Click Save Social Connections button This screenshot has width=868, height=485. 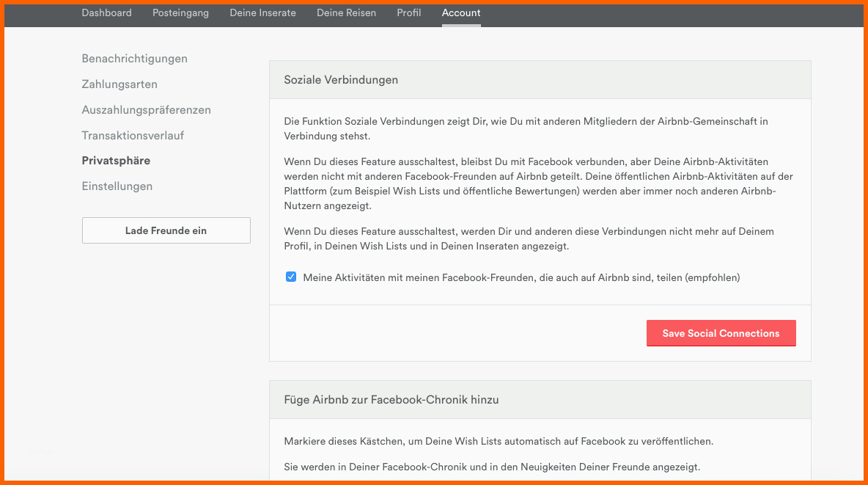pyautogui.click(x=721, y=333)
